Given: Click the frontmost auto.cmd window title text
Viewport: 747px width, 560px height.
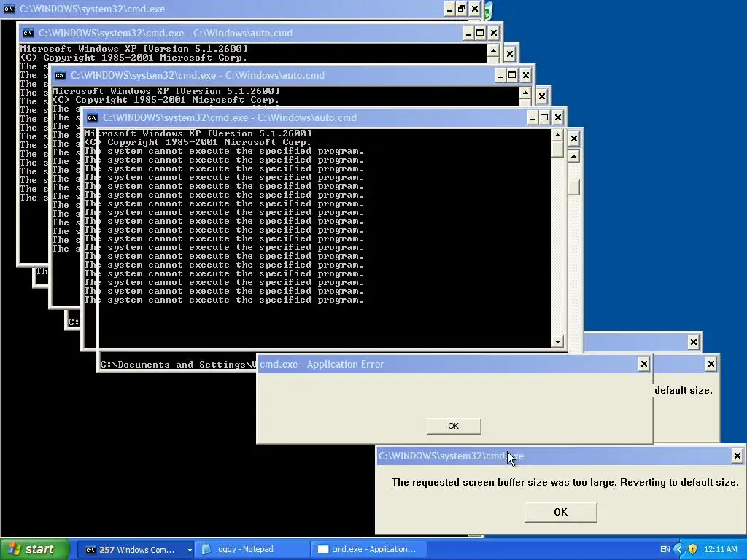Looking at the screenshot, I should (x=230, y=117).
